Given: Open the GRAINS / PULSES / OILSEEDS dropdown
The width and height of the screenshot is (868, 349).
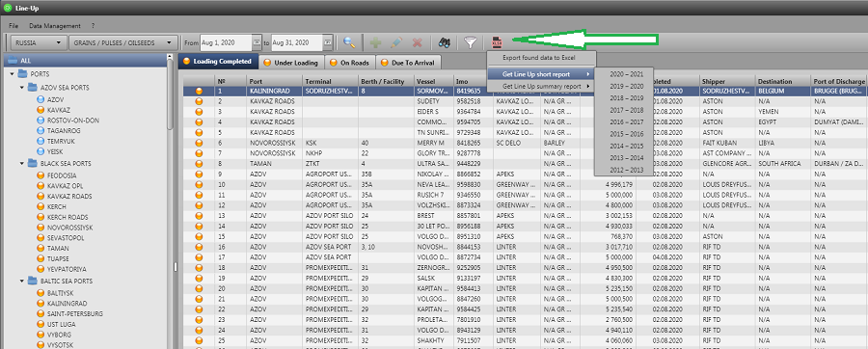Looking at the screenshot, I should click(x=122, y=42).
